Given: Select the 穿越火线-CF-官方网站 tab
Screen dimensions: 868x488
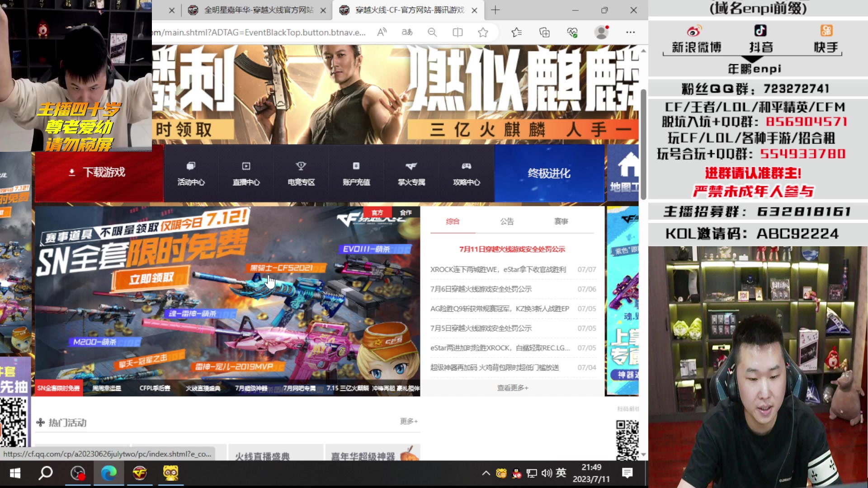Looking at the screenshot, I should click(x=408, y=10).
